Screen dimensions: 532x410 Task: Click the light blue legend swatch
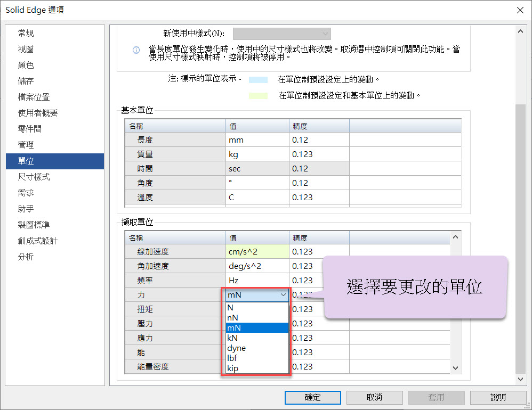coord(258,80)
